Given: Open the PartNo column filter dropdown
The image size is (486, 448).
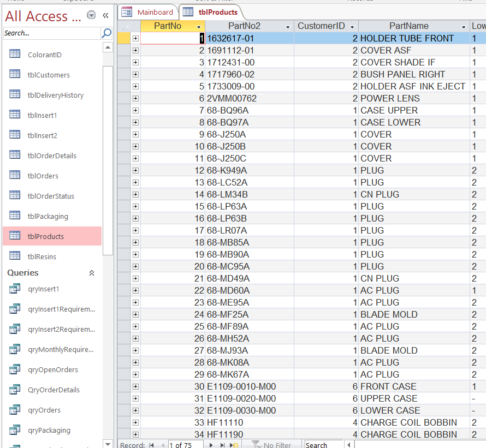Looking at the screenshot, I should [x=199, y=27].
